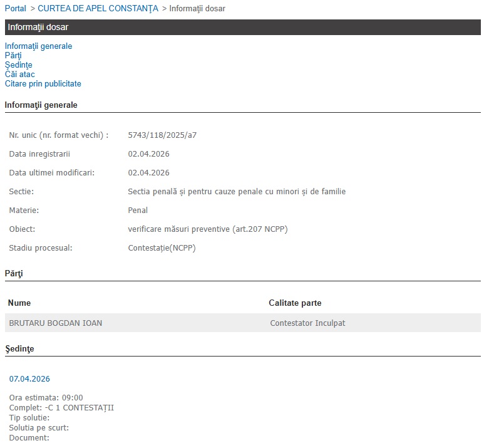Click the Contestație(NCPP) stage value
Viewport: 489px width, 448px height.
162,248
